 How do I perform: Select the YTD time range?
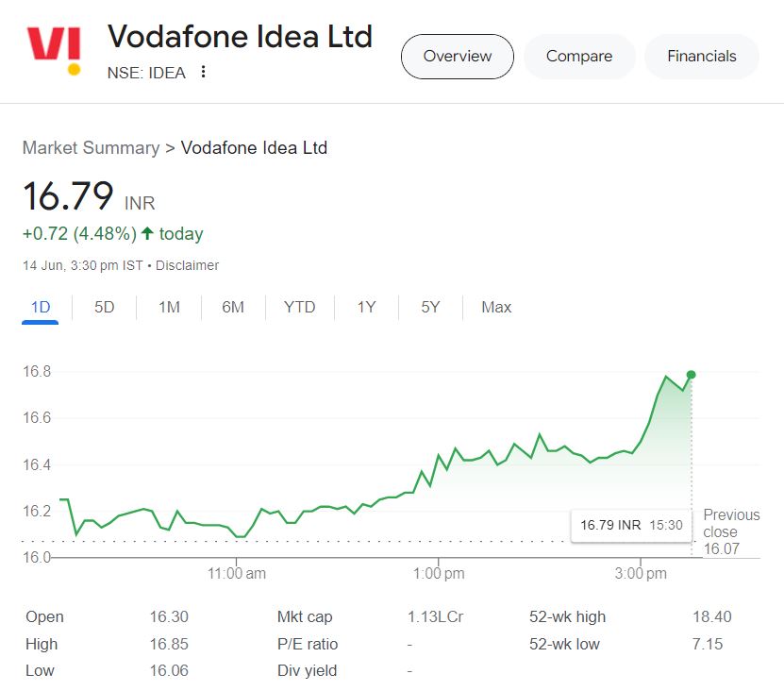[x=300, y=307]
